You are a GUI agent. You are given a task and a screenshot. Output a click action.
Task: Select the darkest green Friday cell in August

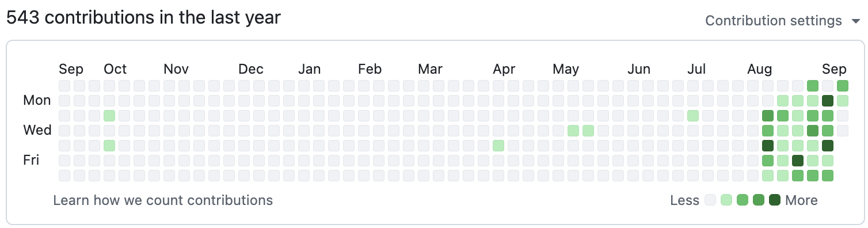[x=798, y=161]
